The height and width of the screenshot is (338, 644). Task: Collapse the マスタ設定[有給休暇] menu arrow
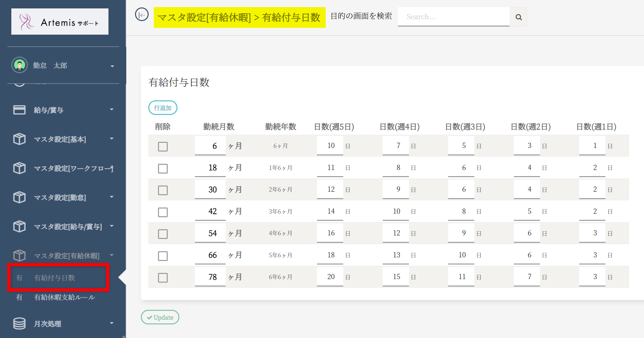point(112,255)
